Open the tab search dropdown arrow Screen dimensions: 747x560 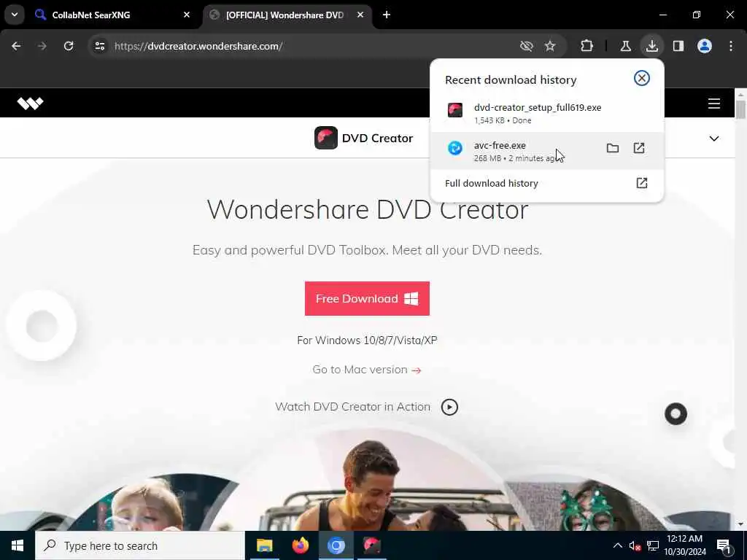point(15,15)
